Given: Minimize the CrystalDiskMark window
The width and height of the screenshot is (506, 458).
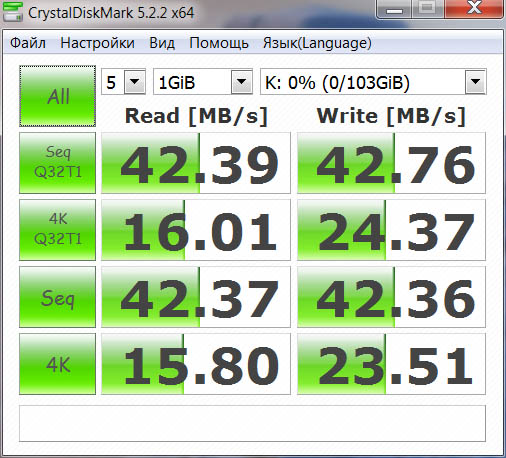Looking at the screenshot, I should coord(394,9).
